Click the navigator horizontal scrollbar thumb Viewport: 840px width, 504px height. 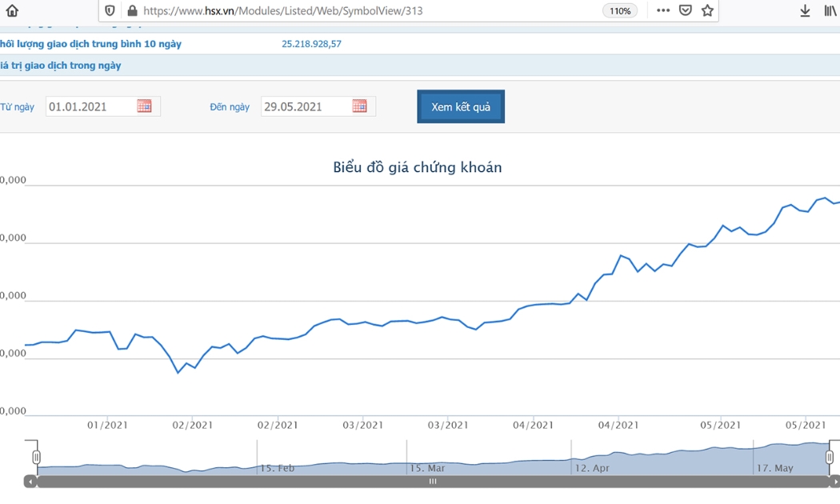pyautogui.click(x=433, y=482)
